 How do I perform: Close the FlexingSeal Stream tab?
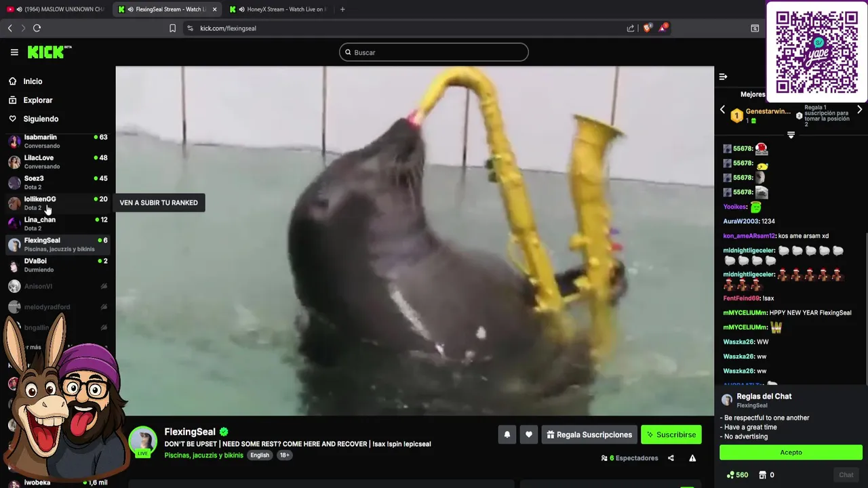[214, 9]
